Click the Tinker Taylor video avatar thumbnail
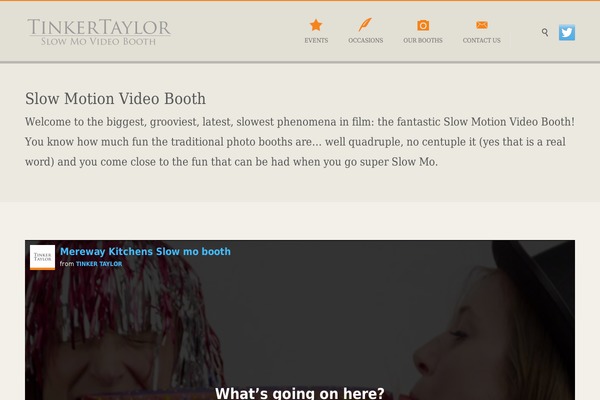Viewport: 600px width, 400px height. tap(42, 257)
